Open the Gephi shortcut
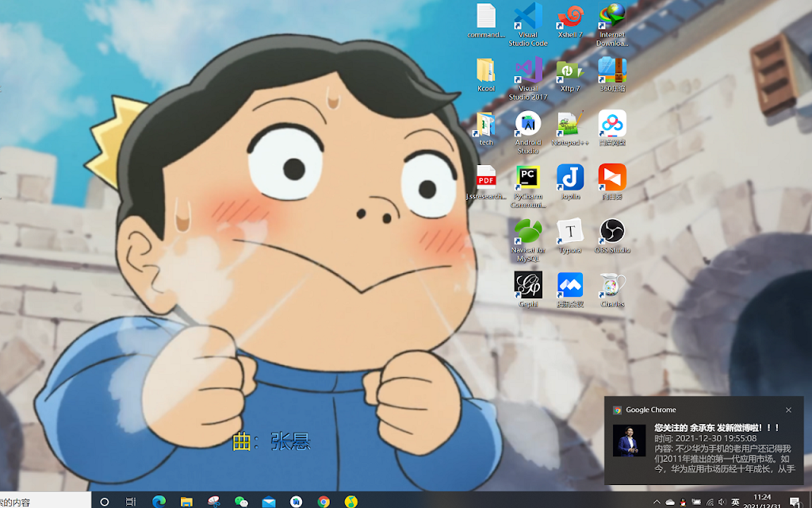This screenshot has height=508, width=812. coord(527,290)
